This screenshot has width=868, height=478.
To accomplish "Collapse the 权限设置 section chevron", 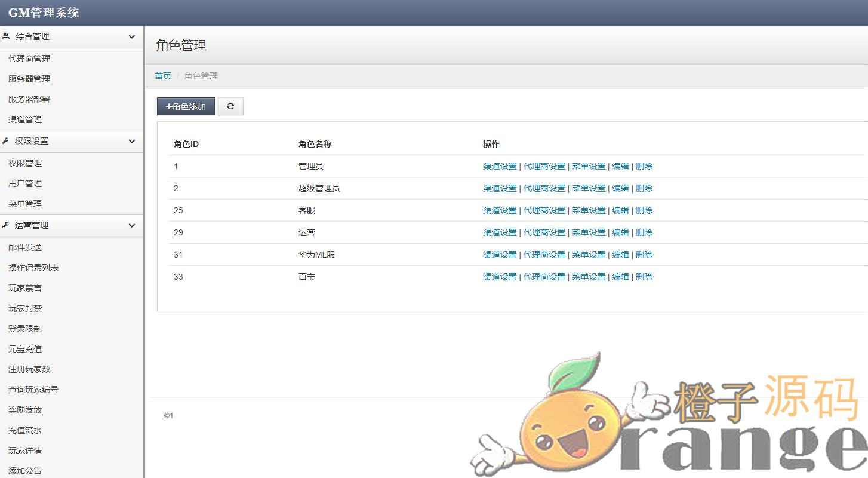I will [132, 141].
